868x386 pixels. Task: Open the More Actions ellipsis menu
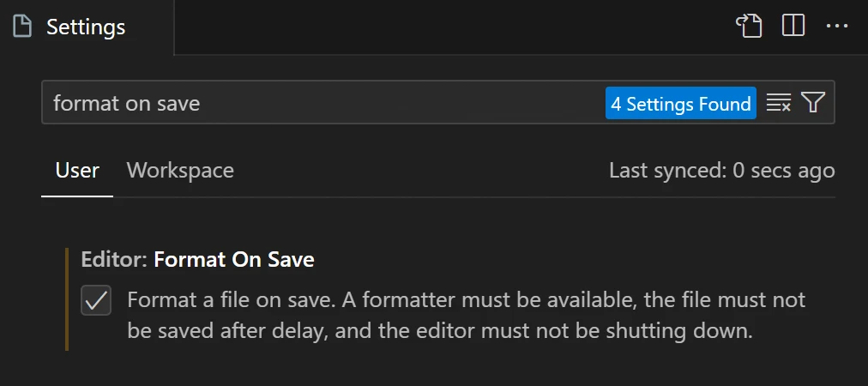[x=836, y=27]
